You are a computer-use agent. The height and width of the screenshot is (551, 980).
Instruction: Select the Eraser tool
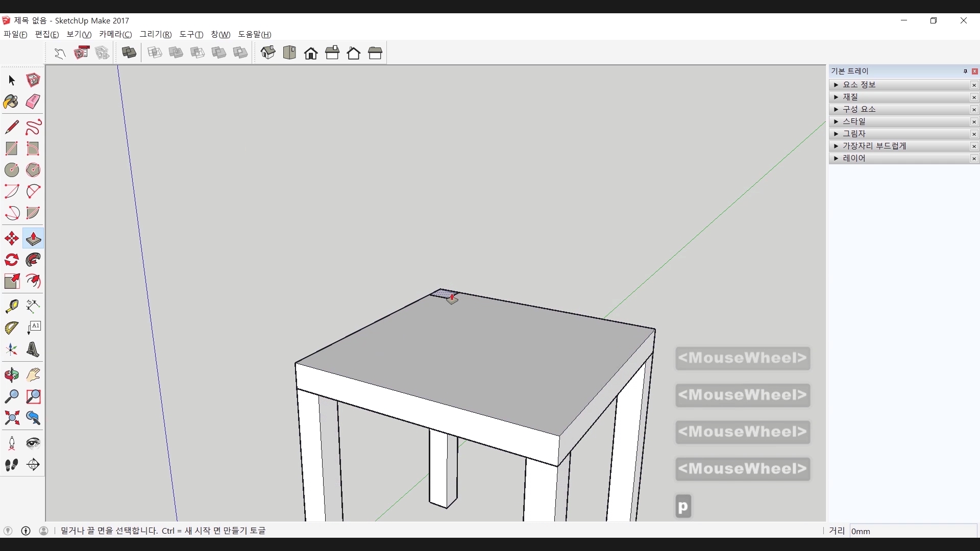[x=33, y=102]
